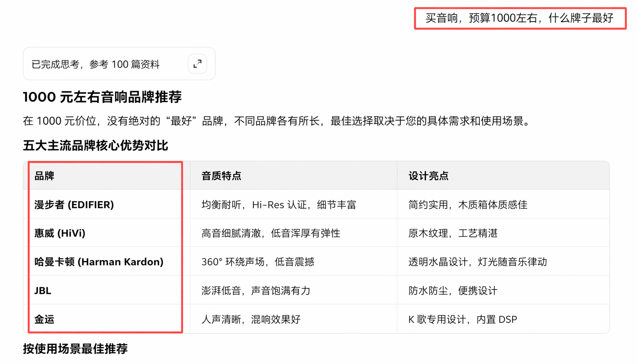The image size is (637, 364).
Task: Click the JBL brand cell
Action: [107, 290]
